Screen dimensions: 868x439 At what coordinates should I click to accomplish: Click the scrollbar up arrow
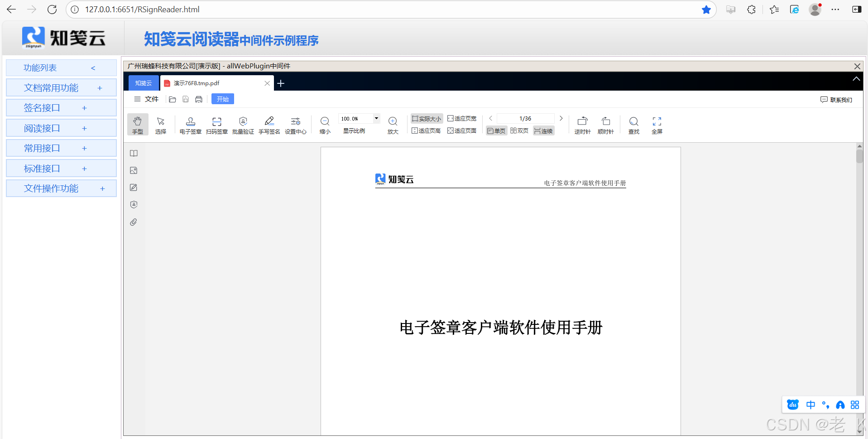coord(859,146)
